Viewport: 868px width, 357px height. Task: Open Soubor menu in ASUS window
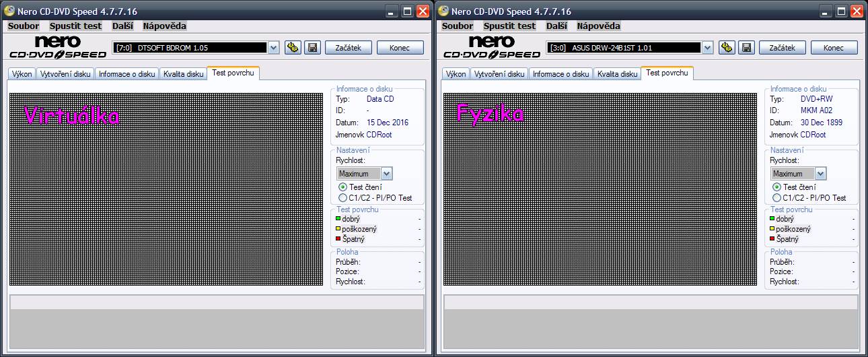click(x=458, y=26)
